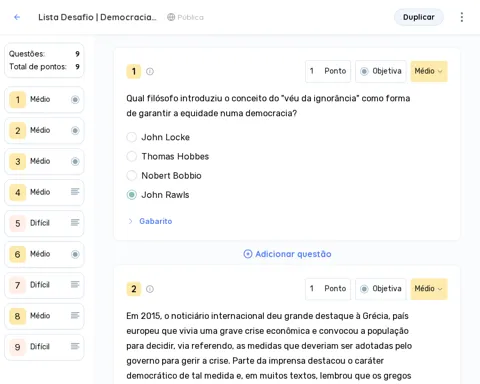Jump to question 9 Difícil in sidebar
The image size is (480, 384).
point(44,347)
